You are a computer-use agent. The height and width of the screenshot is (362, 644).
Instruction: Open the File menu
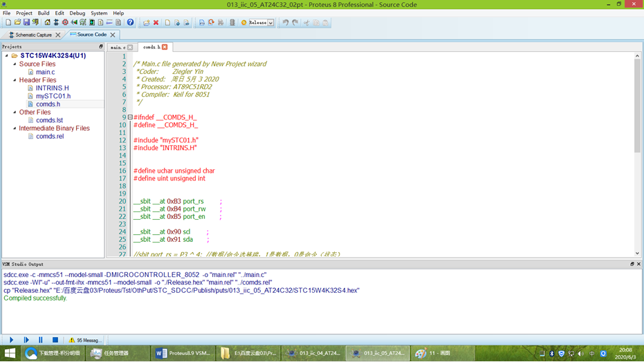tap(7, 13)
